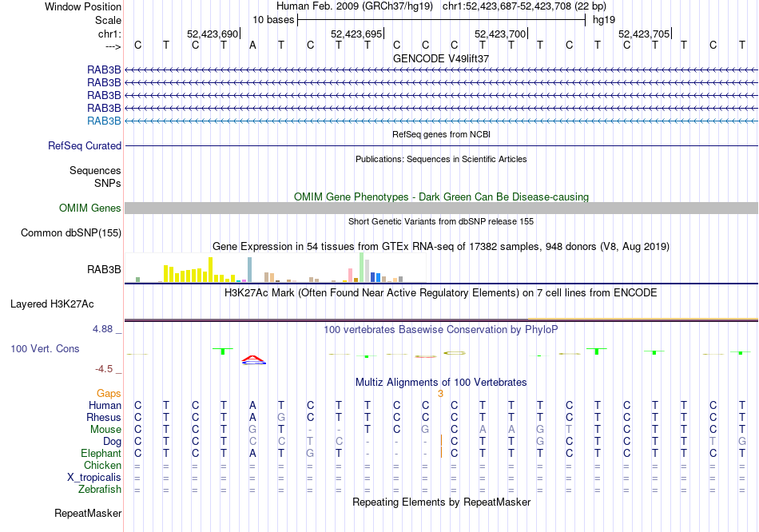The image size is (759, 532).
Task: Click the red conservation peak in 100 Vert. Cons
Action: click(x=253, y=359)
